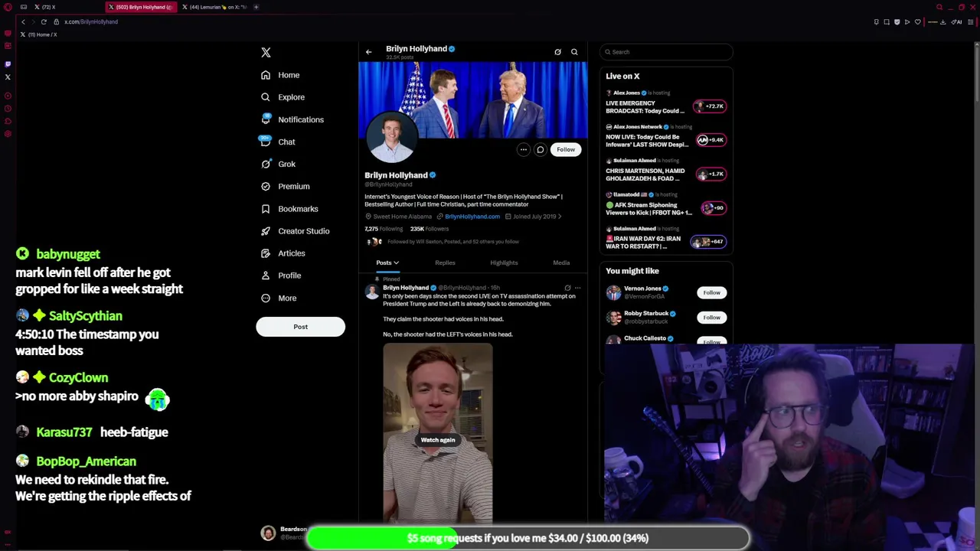Screen dimensions: 980x551
Task: Open Brilyn Hollyhand's profile picture
Action: [391, 137]
